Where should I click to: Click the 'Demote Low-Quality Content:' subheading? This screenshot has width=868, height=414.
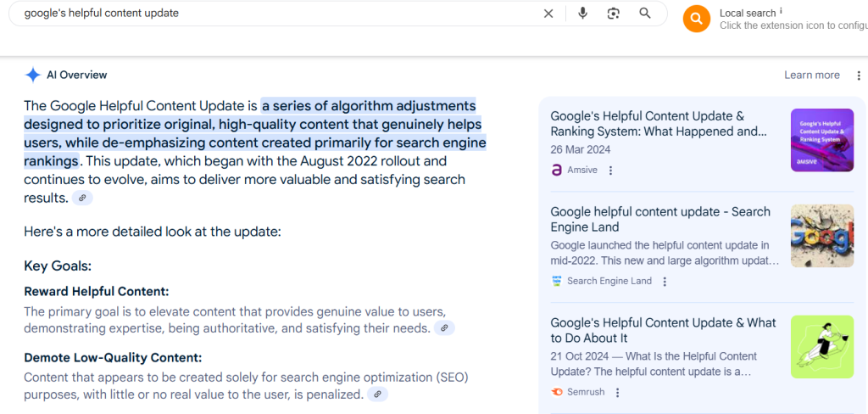[x=113, y=357]
